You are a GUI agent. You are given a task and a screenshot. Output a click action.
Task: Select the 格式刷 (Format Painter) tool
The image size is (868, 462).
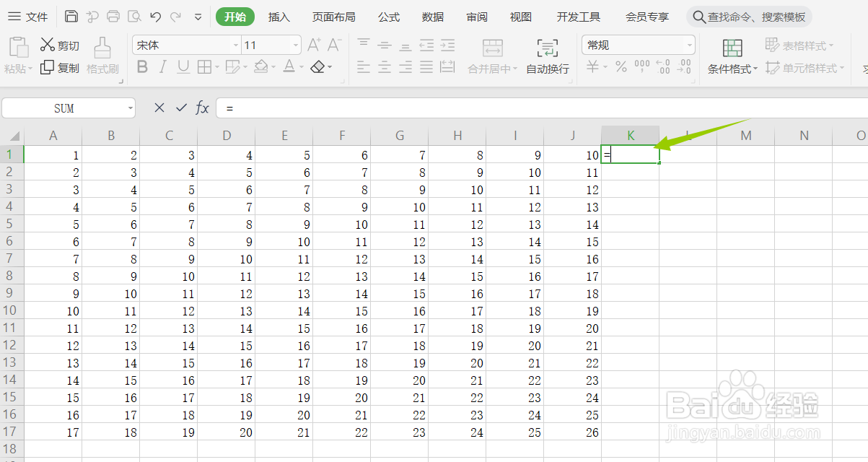coord(102,54)
